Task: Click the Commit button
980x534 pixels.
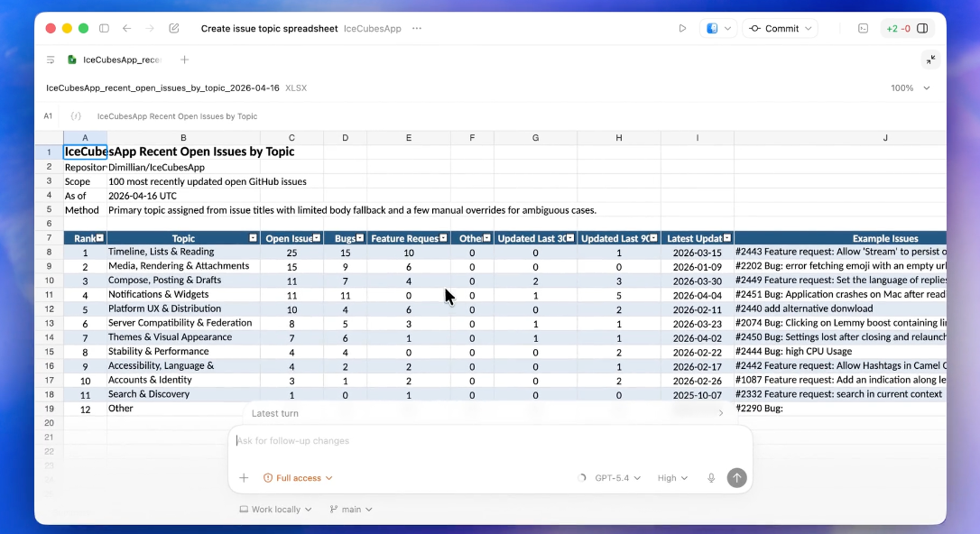Action: coord(780,29)
